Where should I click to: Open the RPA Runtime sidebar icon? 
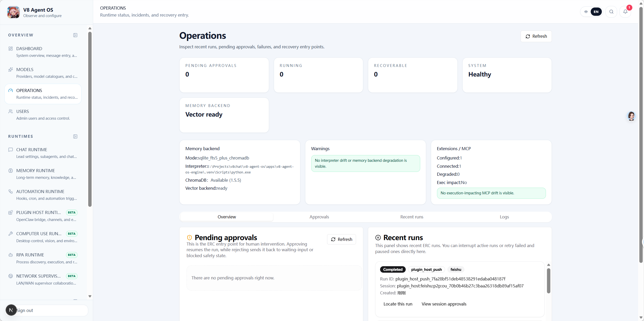11,255
